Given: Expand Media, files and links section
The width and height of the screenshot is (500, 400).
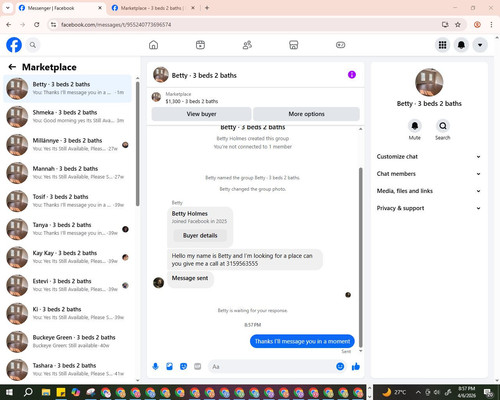Looking at the screenshot, I should 429,191.
